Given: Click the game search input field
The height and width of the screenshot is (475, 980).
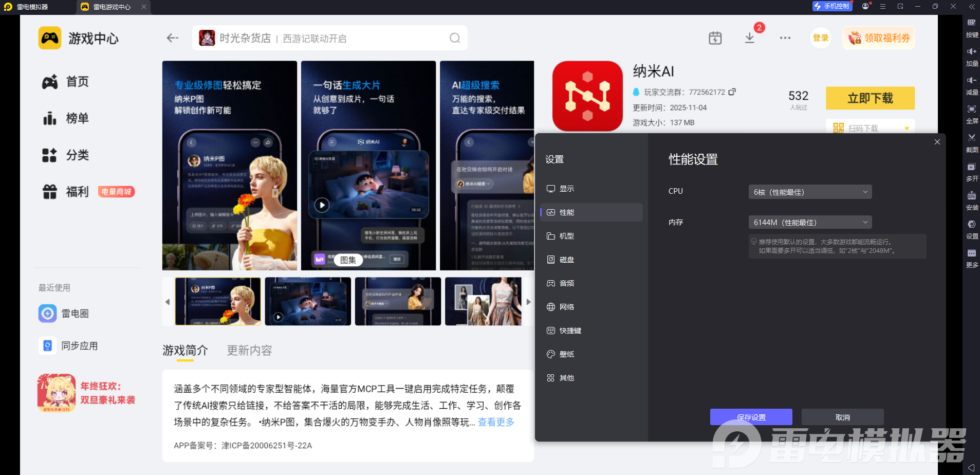Looking at the screenshot, I should click(x=329, y=38).
